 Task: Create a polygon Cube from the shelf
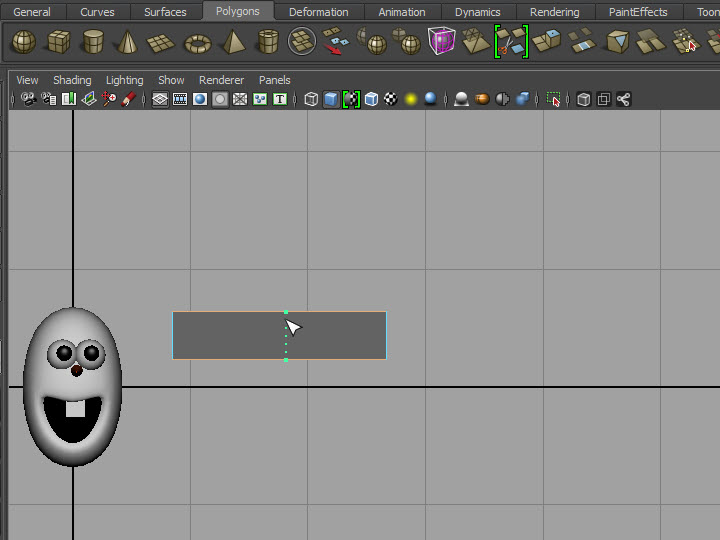tap(59, 42)
